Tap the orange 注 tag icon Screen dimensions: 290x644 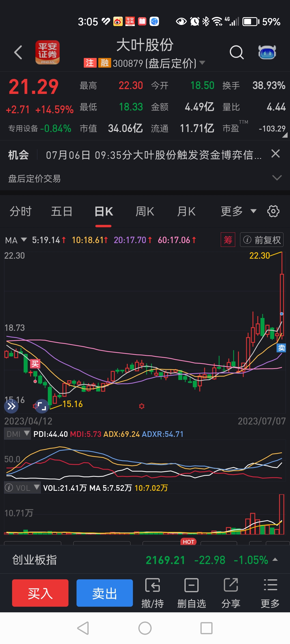(90, 63)
